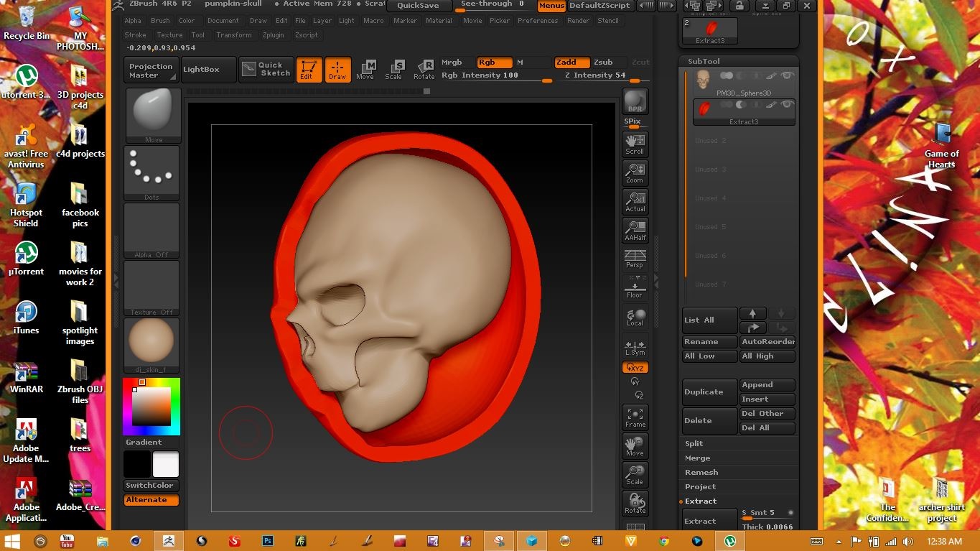Toggle the Floor grid

[x=635, y=287]
